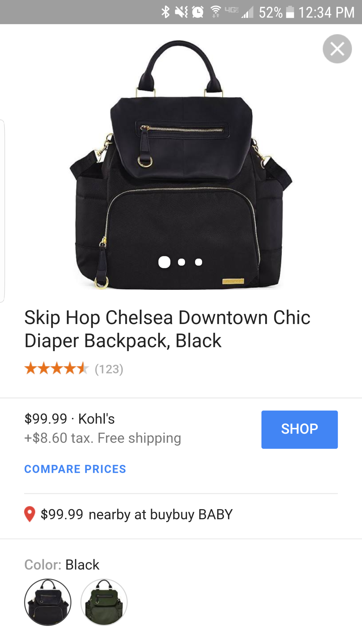Select the black backpack color swatch
Viewport: 362px width, 644px height.
(x=48, y=602)
